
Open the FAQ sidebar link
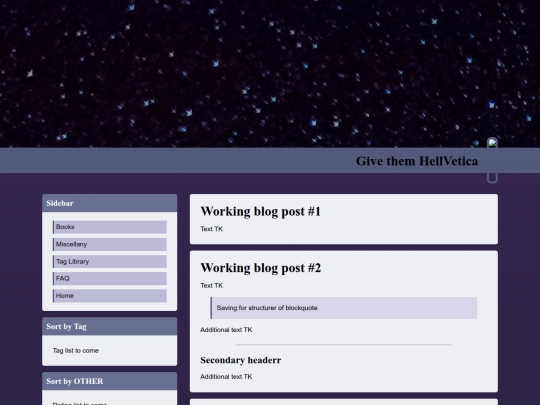tap(110, 279)
